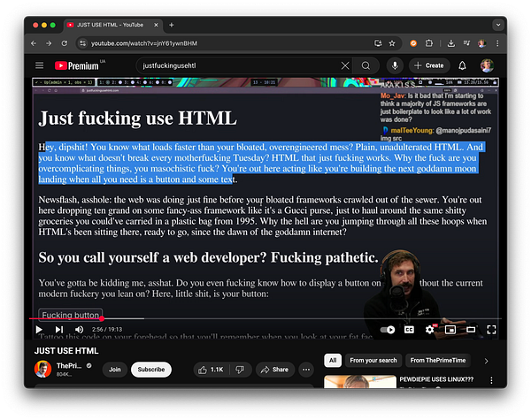Open more actions ellipsis under video

(x=306, y=370)
